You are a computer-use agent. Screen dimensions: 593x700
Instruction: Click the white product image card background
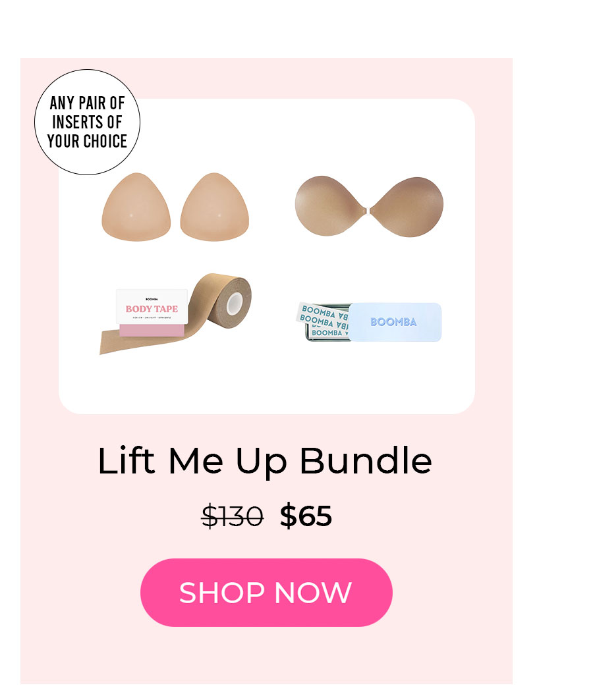(x=267, y=384)
